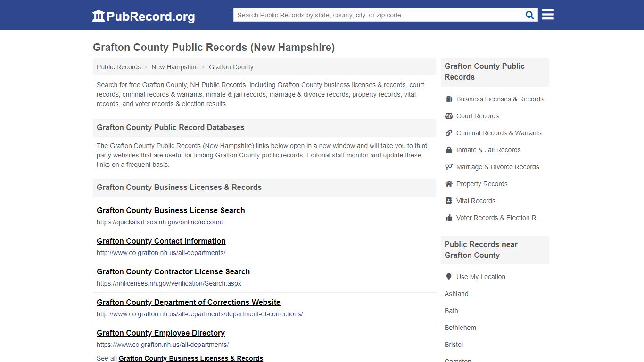
Task: Open Grafton County Employee Directory link
Action: pos(161,333)
